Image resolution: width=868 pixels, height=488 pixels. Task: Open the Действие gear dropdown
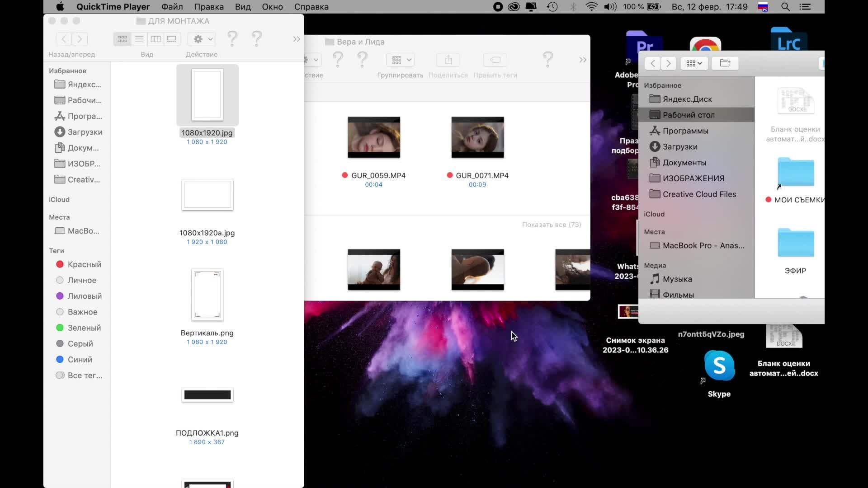[202, 39]
